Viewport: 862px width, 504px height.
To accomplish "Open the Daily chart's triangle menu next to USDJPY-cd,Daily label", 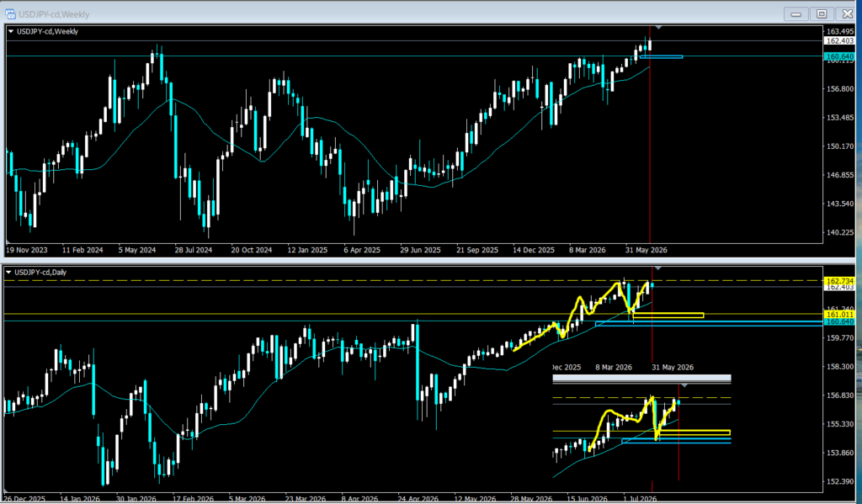I will pos(8,272).
